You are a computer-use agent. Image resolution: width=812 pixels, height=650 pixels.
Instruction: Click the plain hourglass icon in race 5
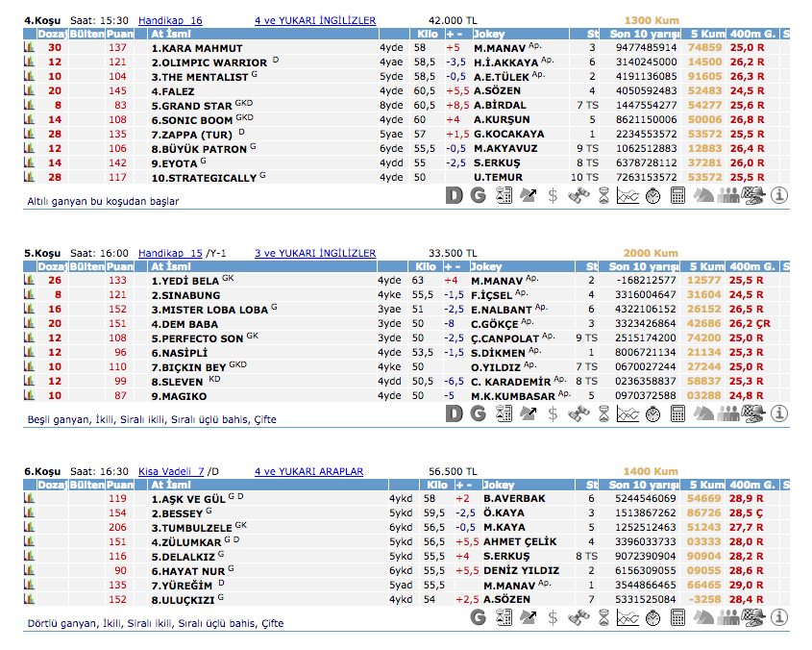603,413
